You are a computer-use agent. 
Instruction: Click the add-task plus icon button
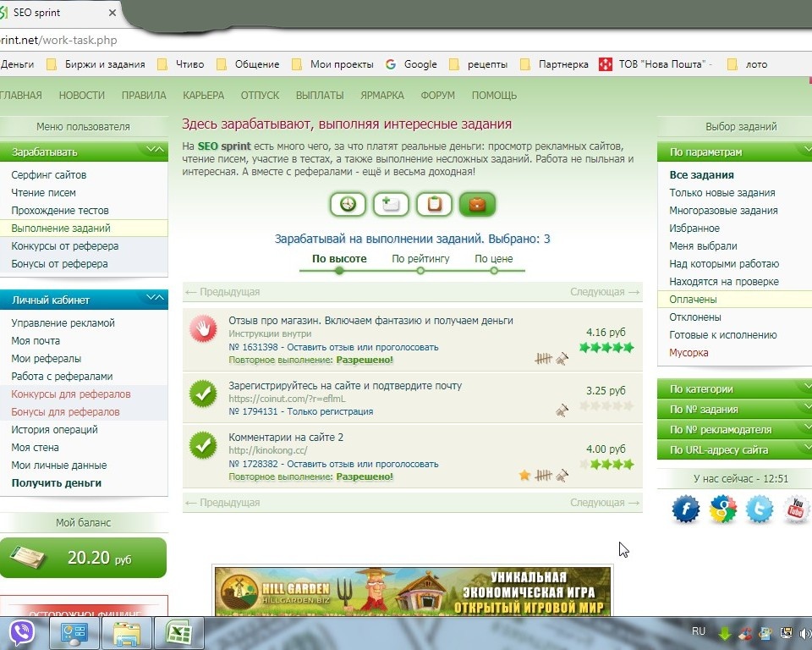(x=391, y=204)
